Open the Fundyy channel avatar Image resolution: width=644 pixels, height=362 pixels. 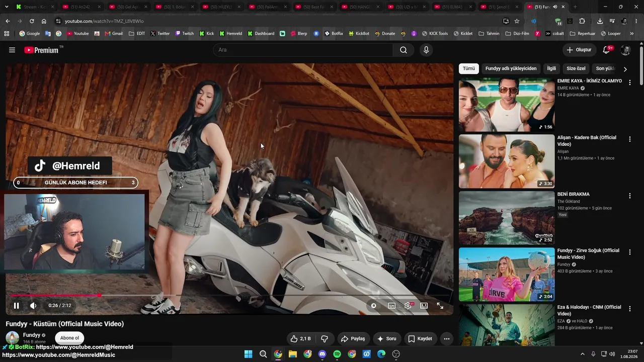click(x=13, y=338)
